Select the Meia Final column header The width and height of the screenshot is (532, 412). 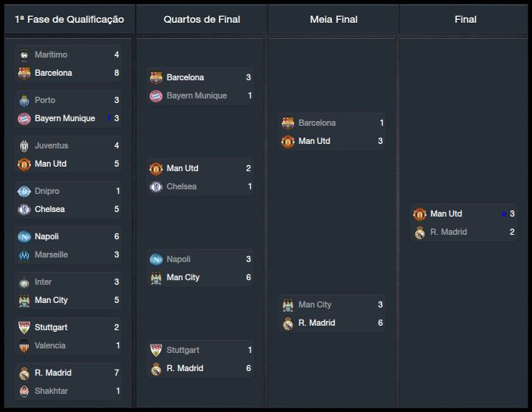pos(333,19)
